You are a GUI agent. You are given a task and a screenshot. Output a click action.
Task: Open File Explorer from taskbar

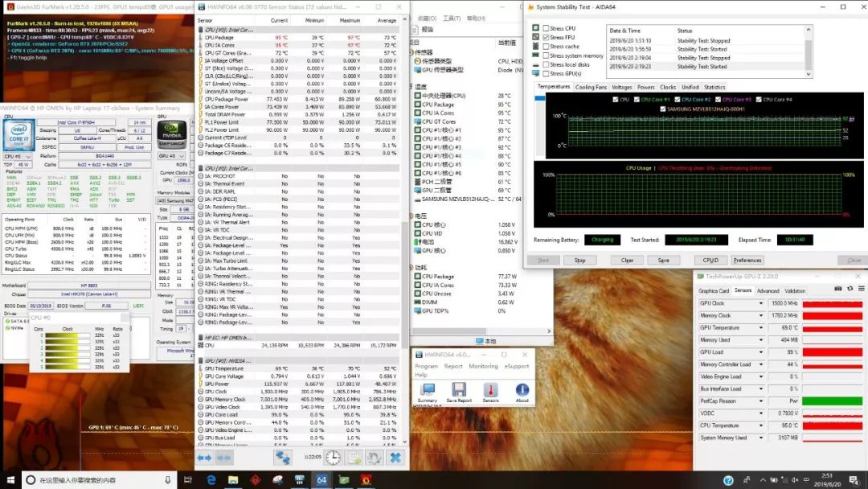click(x=233, y=479)
